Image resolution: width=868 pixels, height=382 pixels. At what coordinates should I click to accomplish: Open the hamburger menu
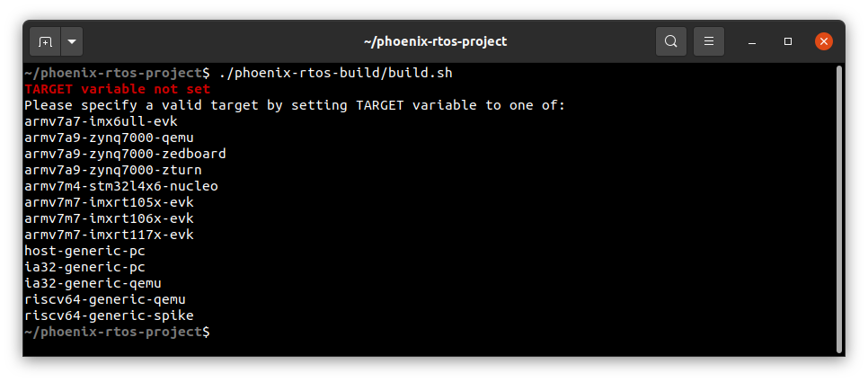pyautogui.click(x=709, y=41)
